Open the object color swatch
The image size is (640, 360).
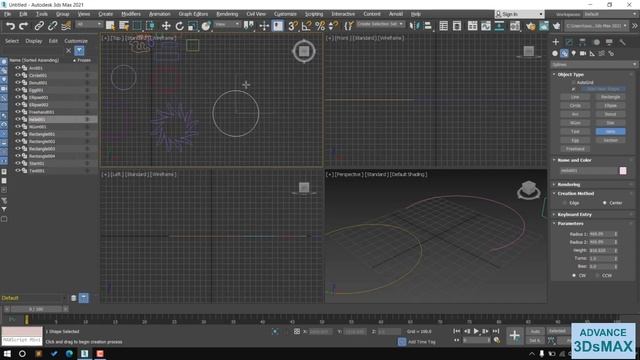tap(623, 171)
